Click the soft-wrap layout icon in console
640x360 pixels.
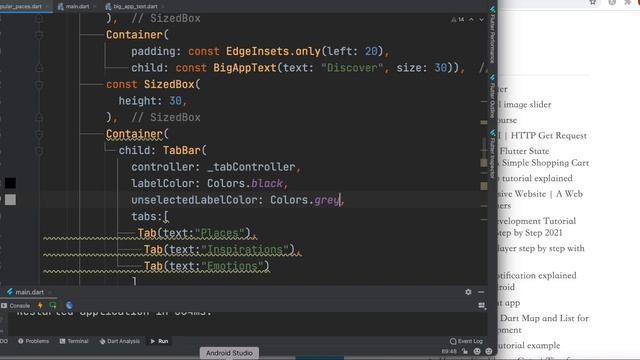482,305
